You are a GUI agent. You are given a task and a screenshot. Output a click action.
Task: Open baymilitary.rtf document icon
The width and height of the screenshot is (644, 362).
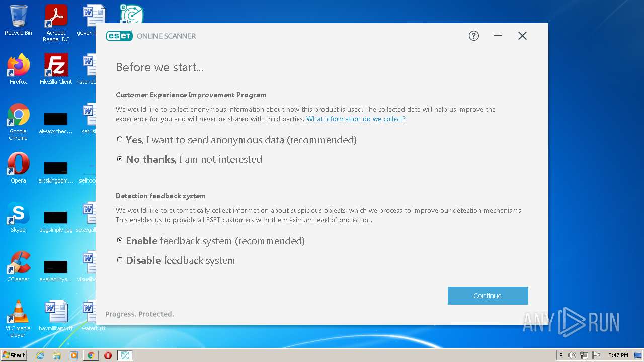56,316
